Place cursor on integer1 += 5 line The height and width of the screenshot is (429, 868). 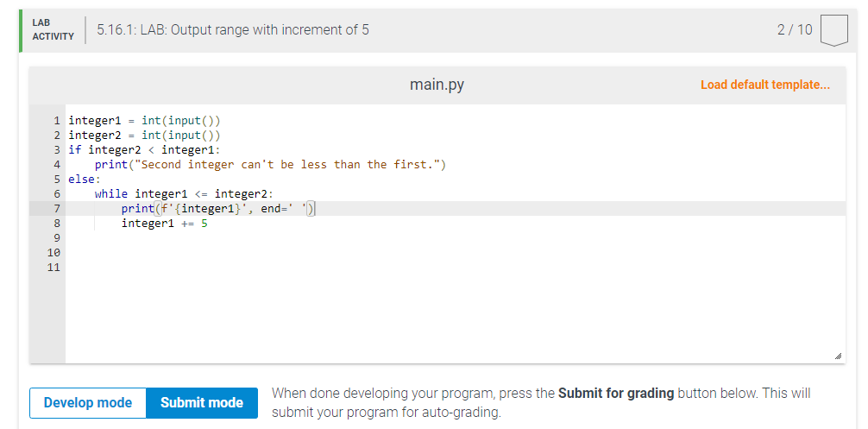[165, 224]
